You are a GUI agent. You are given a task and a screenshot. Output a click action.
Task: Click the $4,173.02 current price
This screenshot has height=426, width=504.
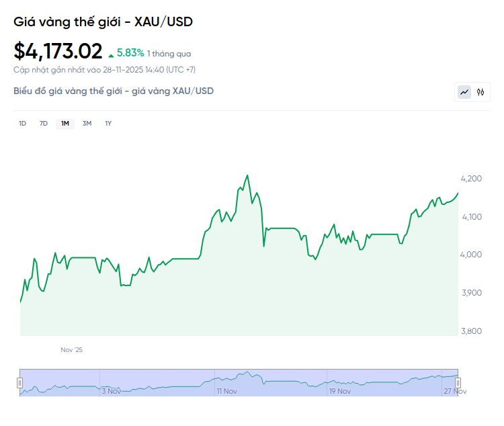click(58, 51)
